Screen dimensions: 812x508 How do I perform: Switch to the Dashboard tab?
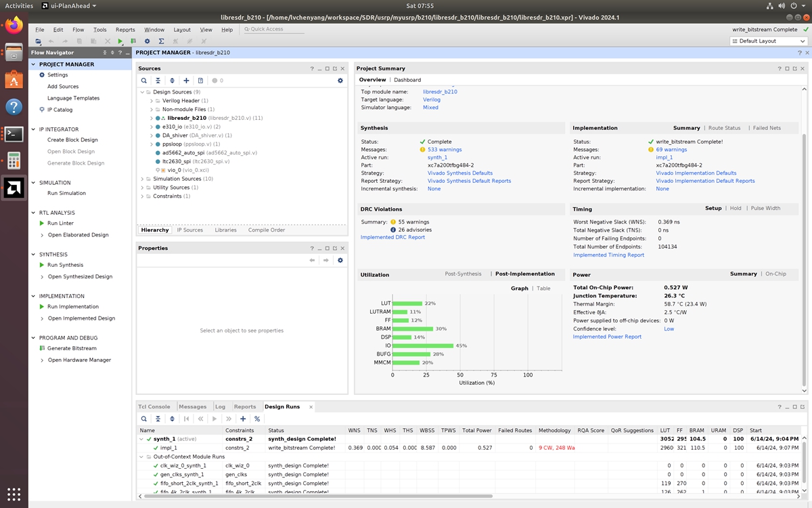click(407, 80)
